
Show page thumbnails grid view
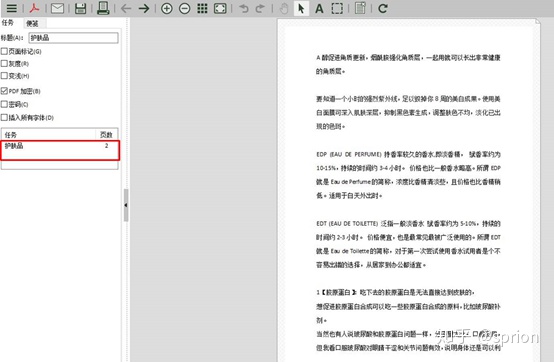point(202,8)
